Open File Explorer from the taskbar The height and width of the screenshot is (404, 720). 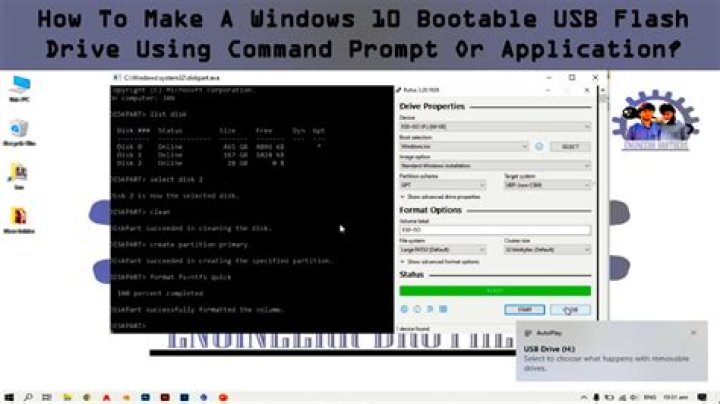pos(67,397)
